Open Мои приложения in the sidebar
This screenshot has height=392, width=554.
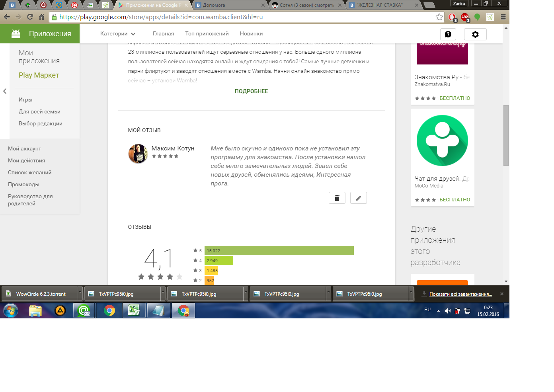(39, 57)
